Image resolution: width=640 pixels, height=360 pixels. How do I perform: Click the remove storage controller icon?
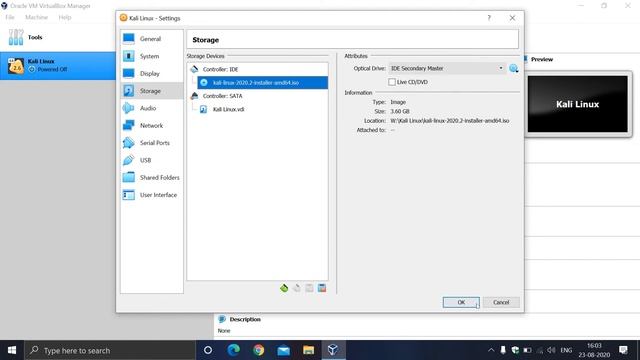(297, 288)
